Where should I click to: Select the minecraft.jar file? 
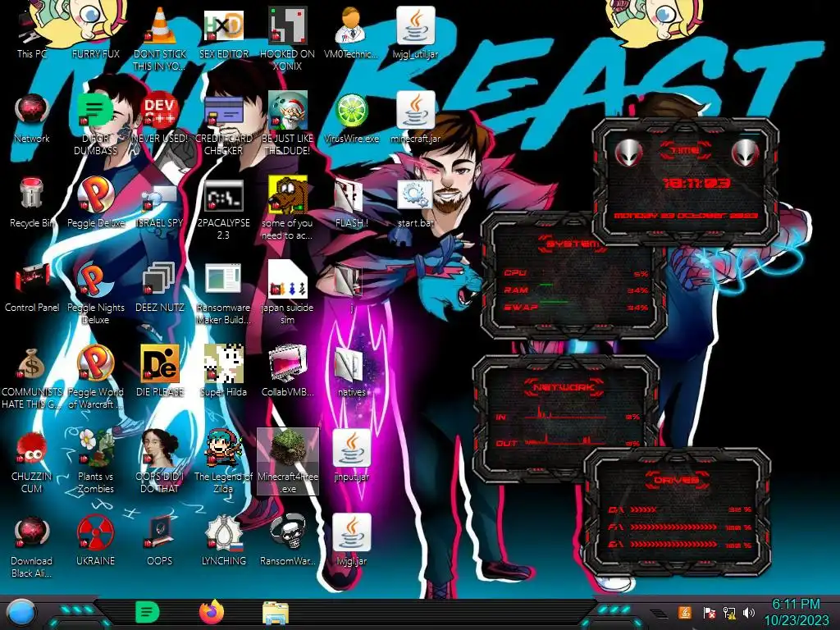click(415, 118)
